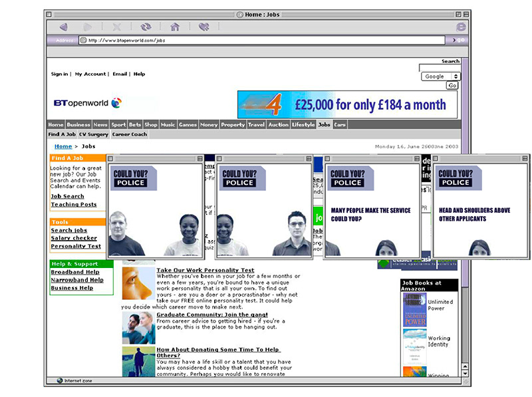Viewport: 532px width, 397px height.
Task: Click the Internet Explorer 'e' logo
Action: [461, 27]
